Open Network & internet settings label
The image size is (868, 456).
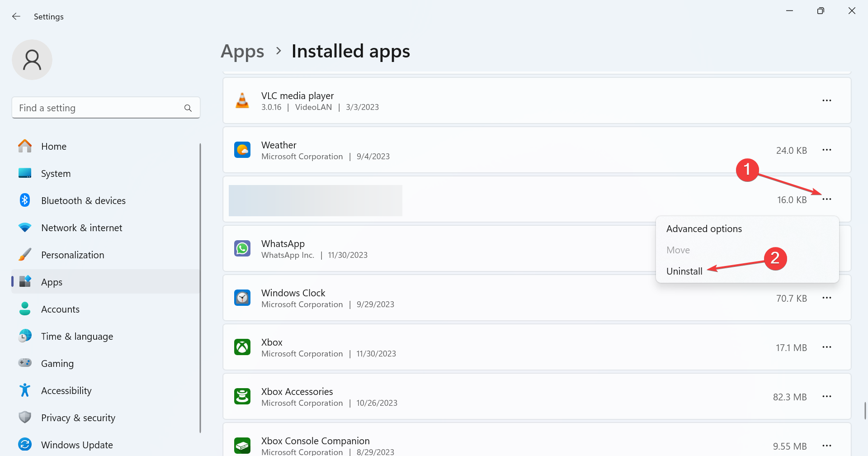point(82,228)
